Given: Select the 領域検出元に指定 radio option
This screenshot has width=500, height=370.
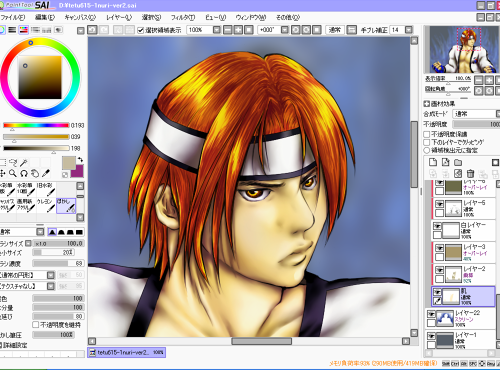Looking at the screenshot, I should (426, 150).
